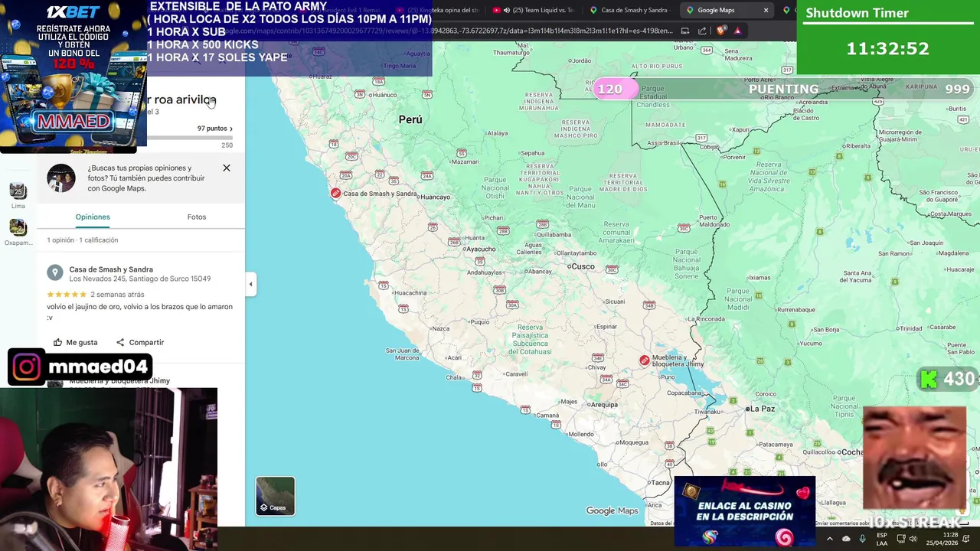Click the Ayacucho city label

click(480, 249)
